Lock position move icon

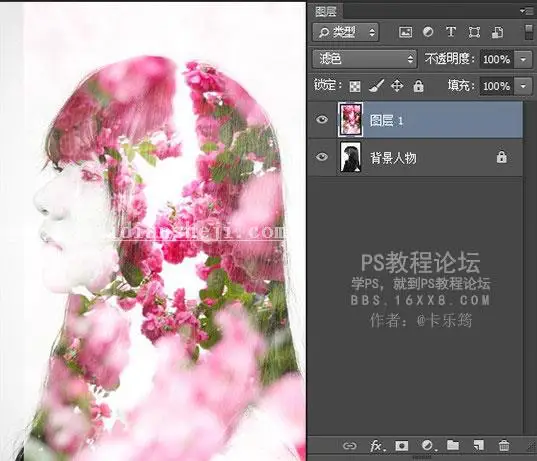click(x=397, y=86)
